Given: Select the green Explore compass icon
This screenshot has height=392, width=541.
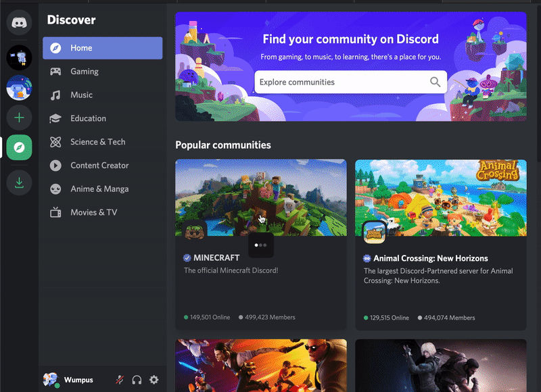Looking at the screenshot, I should coord(19,147).
